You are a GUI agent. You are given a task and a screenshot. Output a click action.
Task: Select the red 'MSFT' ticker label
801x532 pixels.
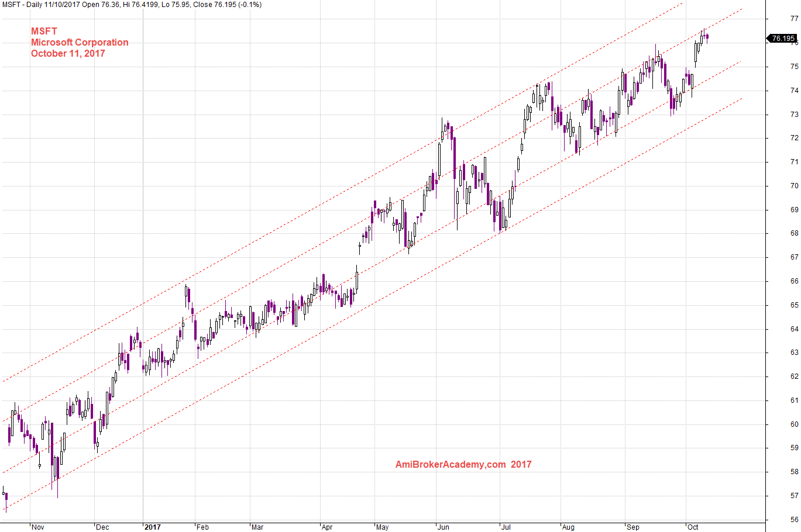(x=44, y=32)
